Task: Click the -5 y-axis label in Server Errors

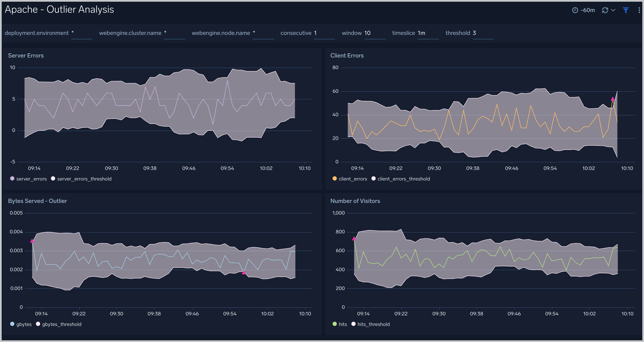Action: (x=13, y=162)
